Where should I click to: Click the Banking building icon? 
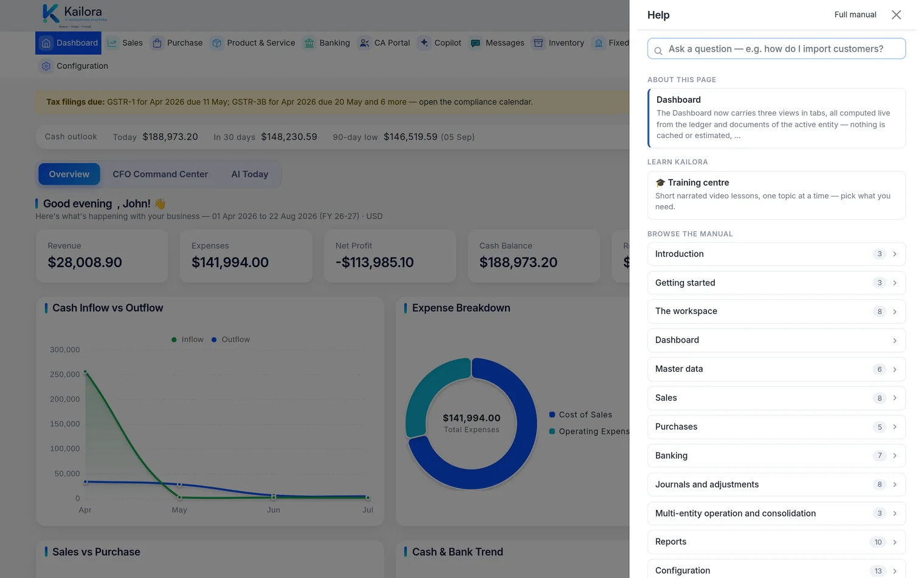click(309, 43)
